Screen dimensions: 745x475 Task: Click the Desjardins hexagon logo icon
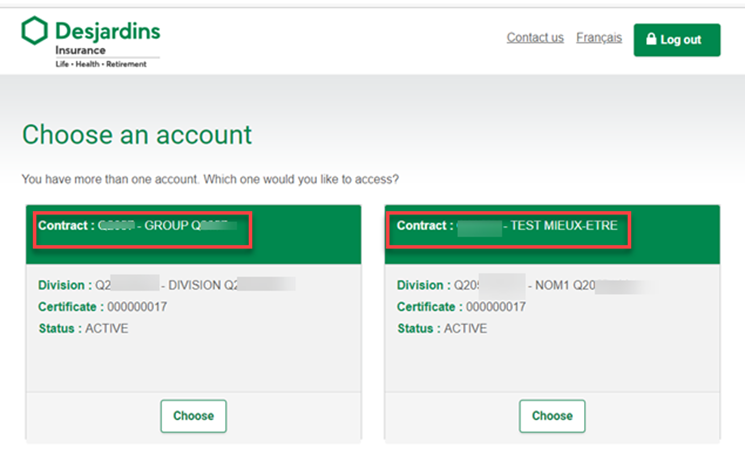35,32
